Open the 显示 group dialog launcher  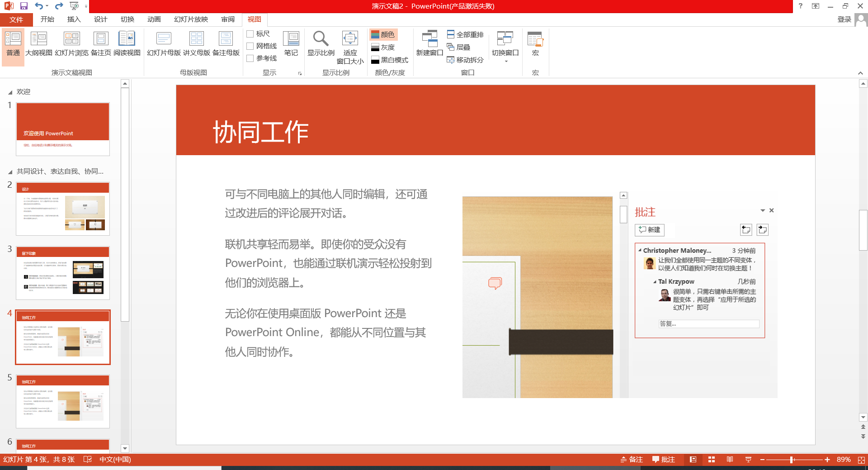coord(300,74)
